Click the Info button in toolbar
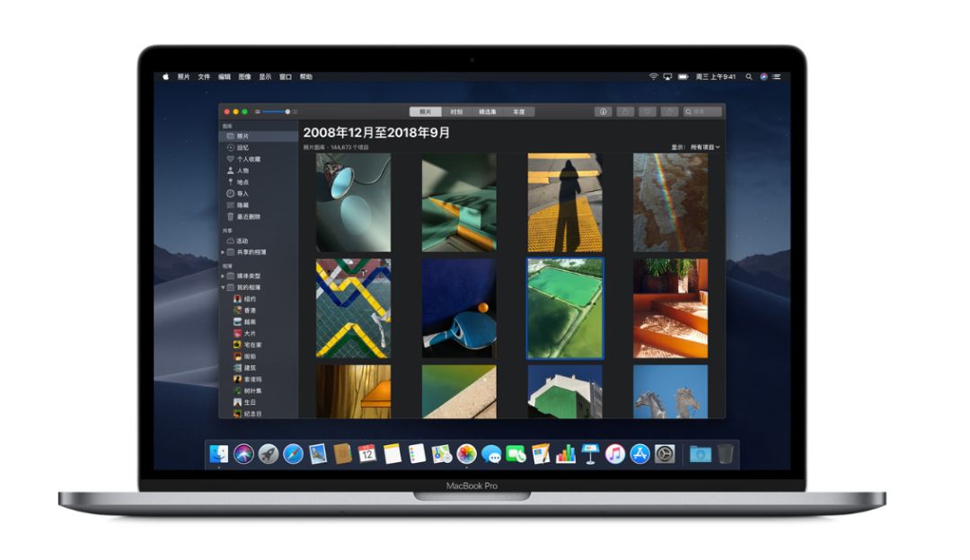 (x=604, y=112)
